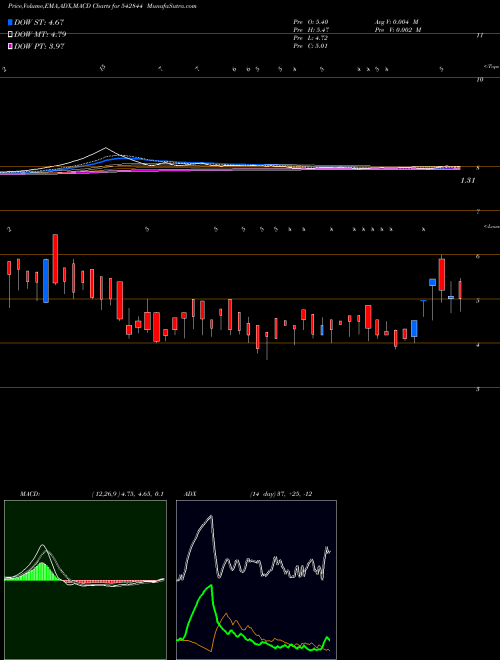Image resolution: width=500 pixels, height=660 pixels.
Task: Click the 'Pre C: 5.01' value
Action: [311, 45]
